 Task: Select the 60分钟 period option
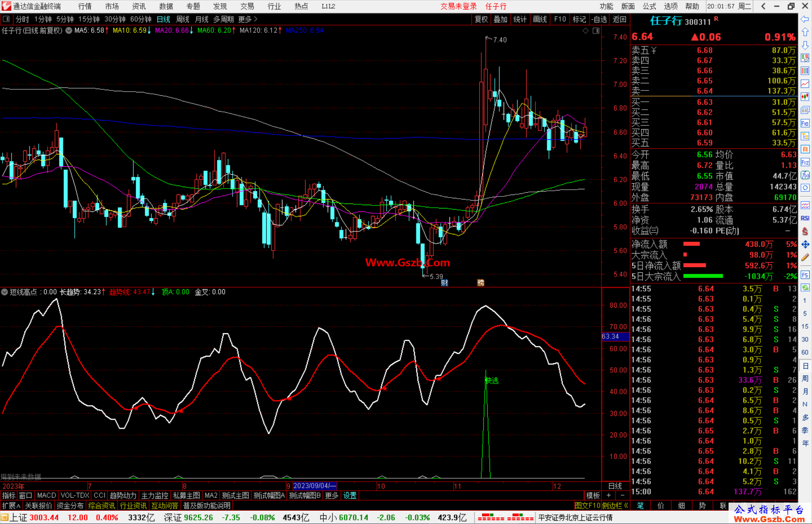pos(141,19)
